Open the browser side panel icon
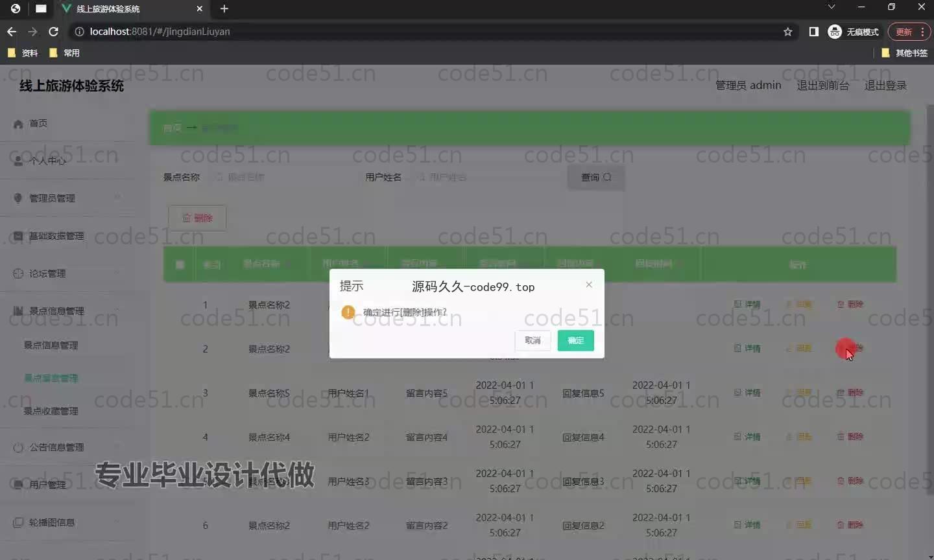The image size is (934, 560). pos(813,32)
